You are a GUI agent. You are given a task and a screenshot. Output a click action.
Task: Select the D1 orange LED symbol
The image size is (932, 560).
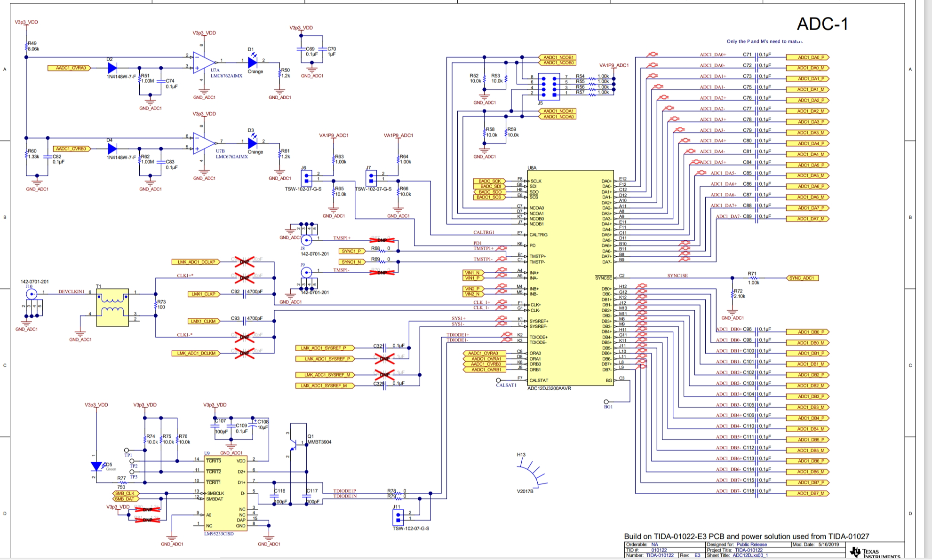pyautogui.click(x=252, y=62)
